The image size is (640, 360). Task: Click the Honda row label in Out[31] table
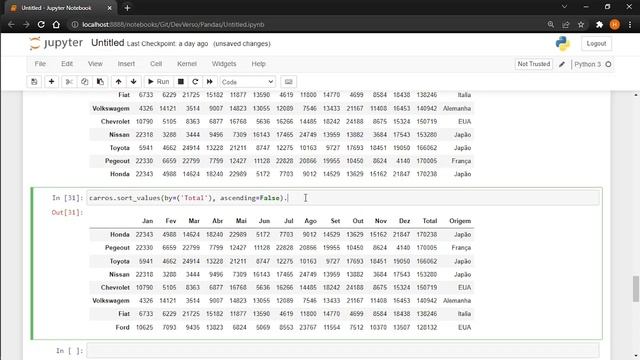click(x=120, y=235)
